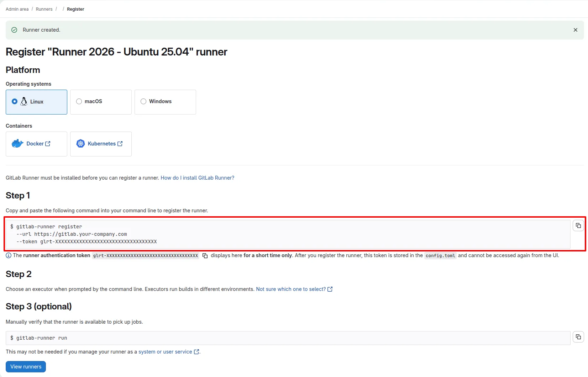Viewport: 588px width, 377px height.
Task: Open system or user service link
Action: point(169,352)
